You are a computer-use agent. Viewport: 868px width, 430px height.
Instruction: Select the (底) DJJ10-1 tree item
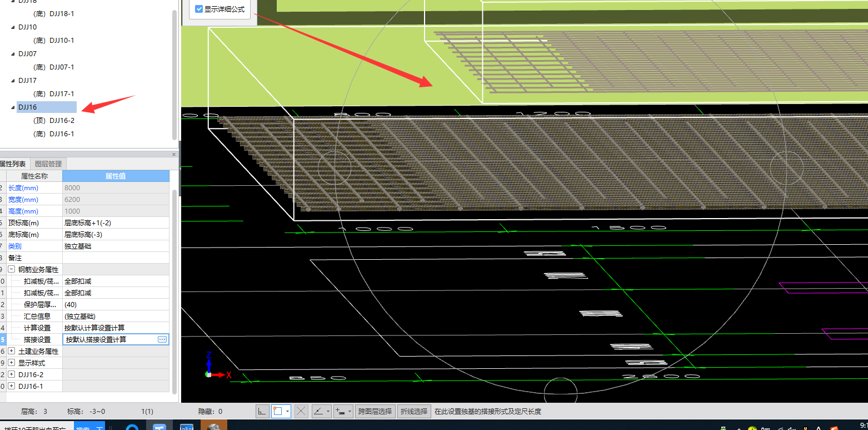tap(54, 41)
